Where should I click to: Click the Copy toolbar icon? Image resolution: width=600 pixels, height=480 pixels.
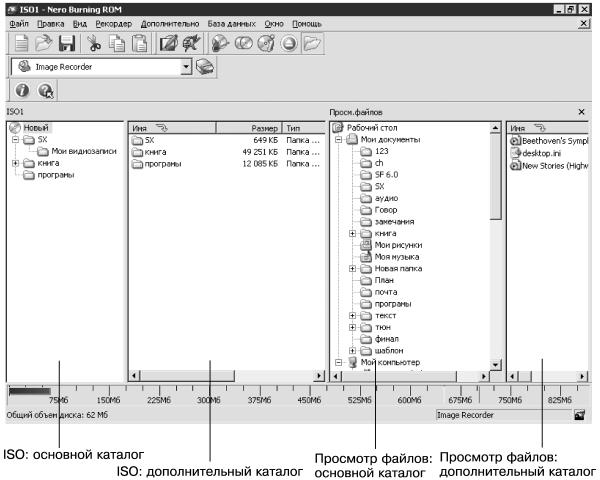116,43
